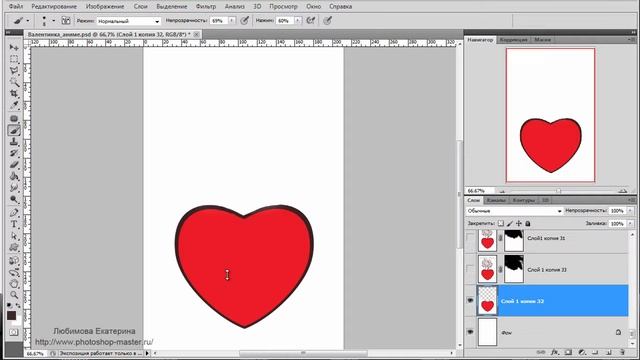Enable airbrush mode toggle
The width and height of the screenshot is (640, 360).
pyautogui.click(x=311, y=20)
